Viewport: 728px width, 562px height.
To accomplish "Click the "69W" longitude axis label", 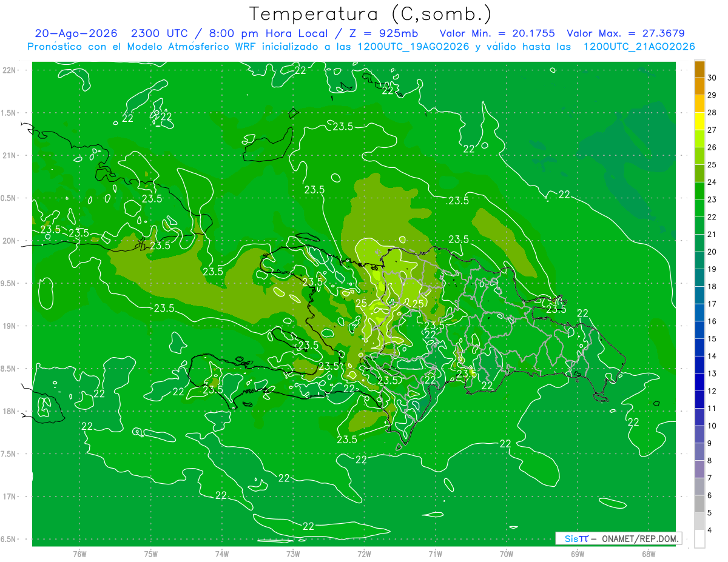I will click(x=578, y=554).
